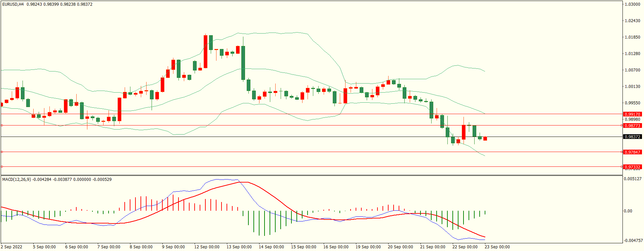Click the 1.02430 price scale value
The image size is (644, 251).
[x=632, y=21]
